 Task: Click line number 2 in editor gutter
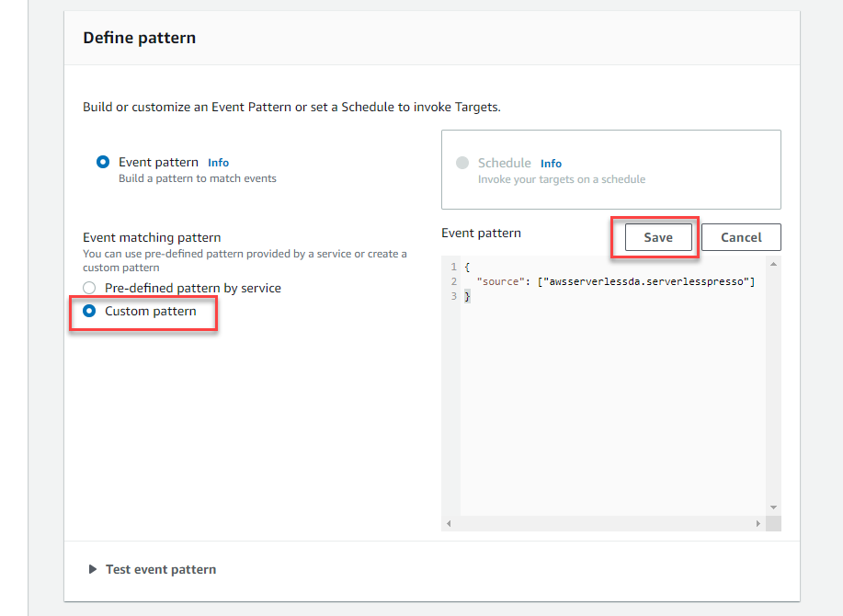click(454, 281)
